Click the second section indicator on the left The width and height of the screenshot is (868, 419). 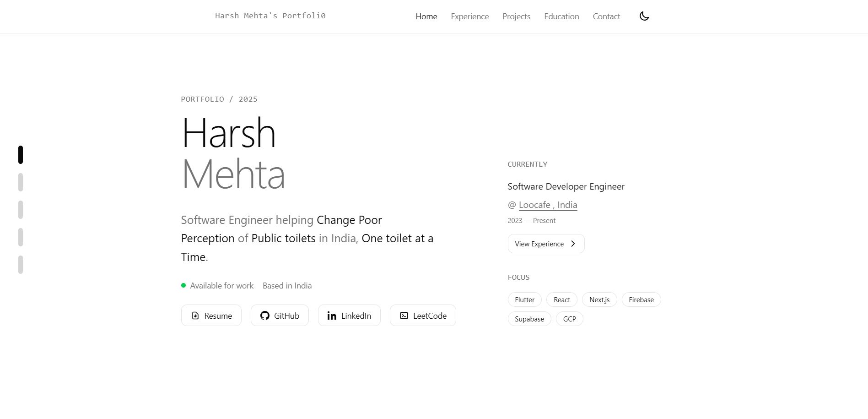click(21, 182)
